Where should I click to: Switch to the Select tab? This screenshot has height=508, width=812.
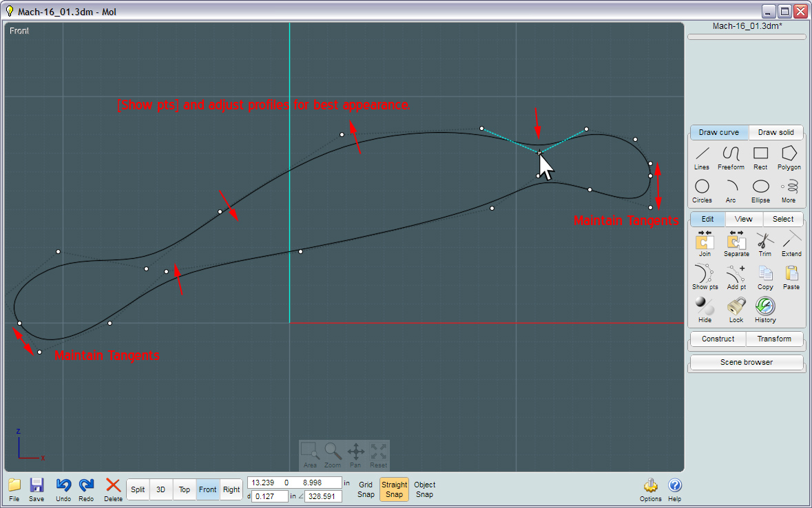click(782, 219)
